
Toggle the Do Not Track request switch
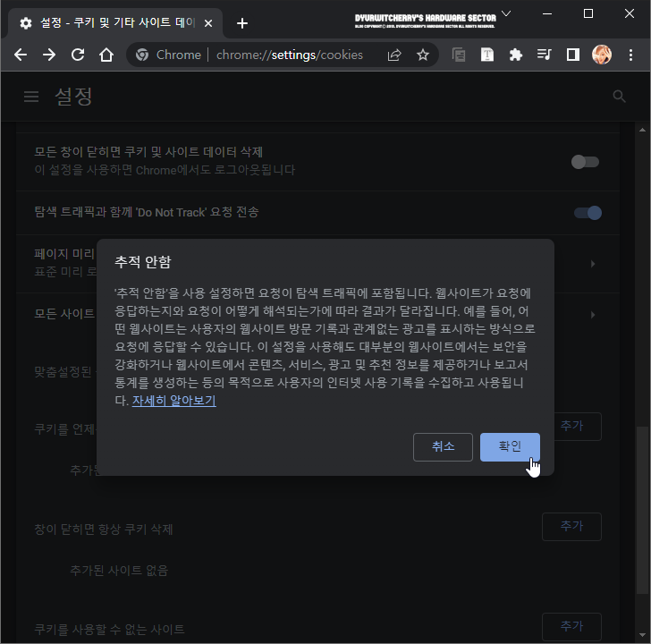click(x=588, y=213)
